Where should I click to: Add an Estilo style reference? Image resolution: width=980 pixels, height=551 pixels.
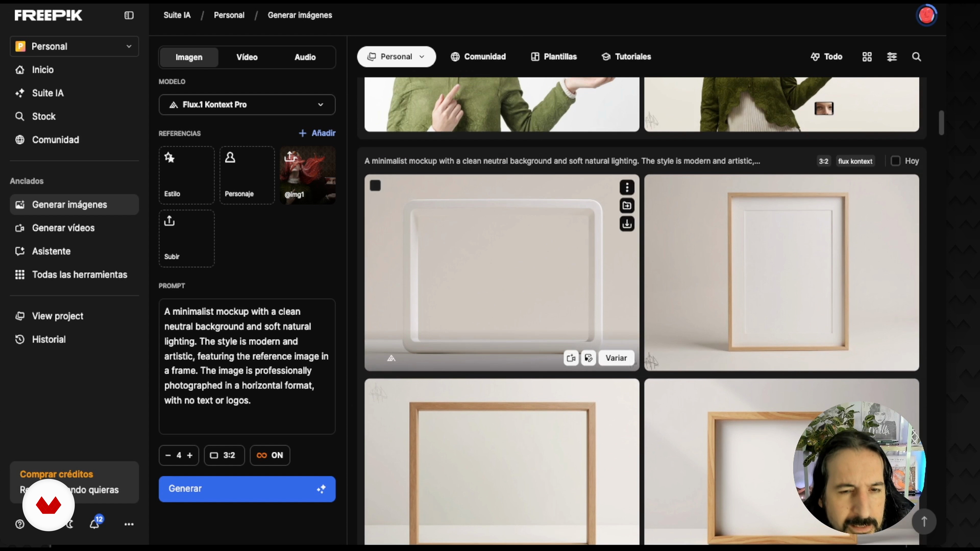[x=186, y=175]
